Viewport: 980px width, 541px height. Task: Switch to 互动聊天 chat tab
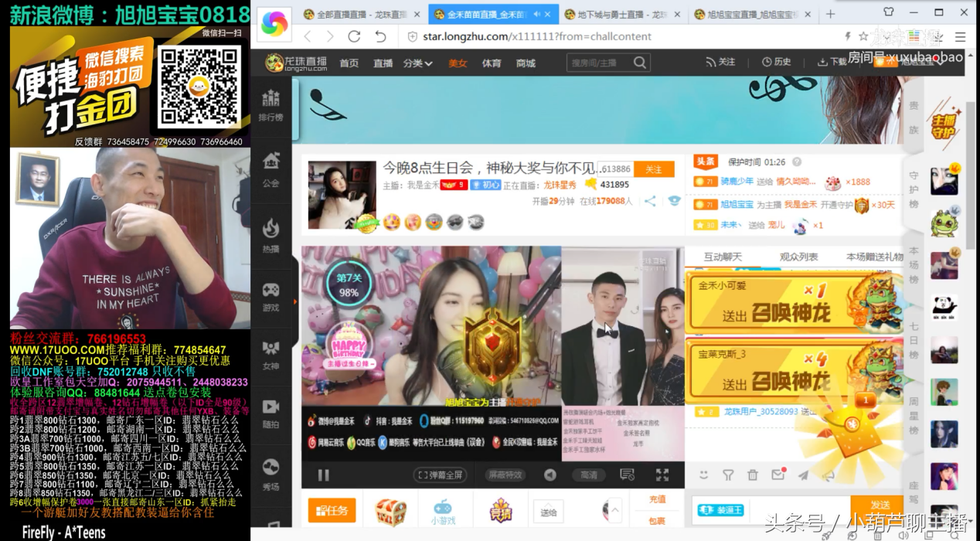(723, 257)
